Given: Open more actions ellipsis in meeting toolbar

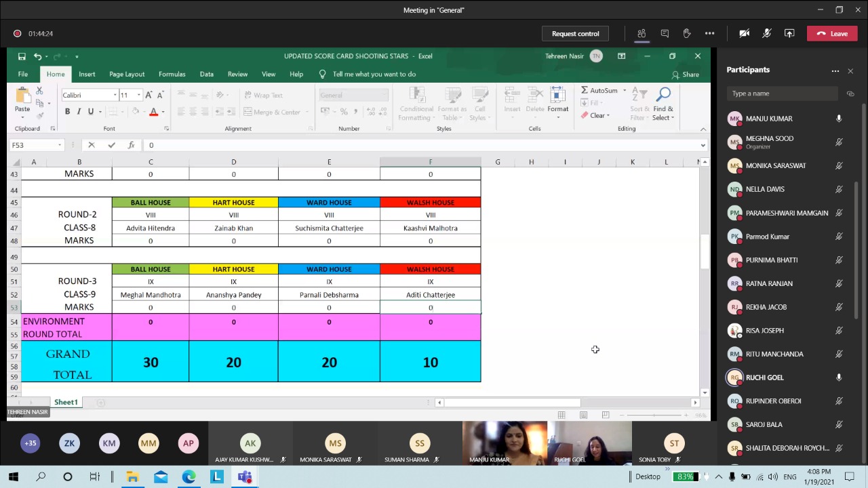Looking at the screenshot, I should click(709, 33).
